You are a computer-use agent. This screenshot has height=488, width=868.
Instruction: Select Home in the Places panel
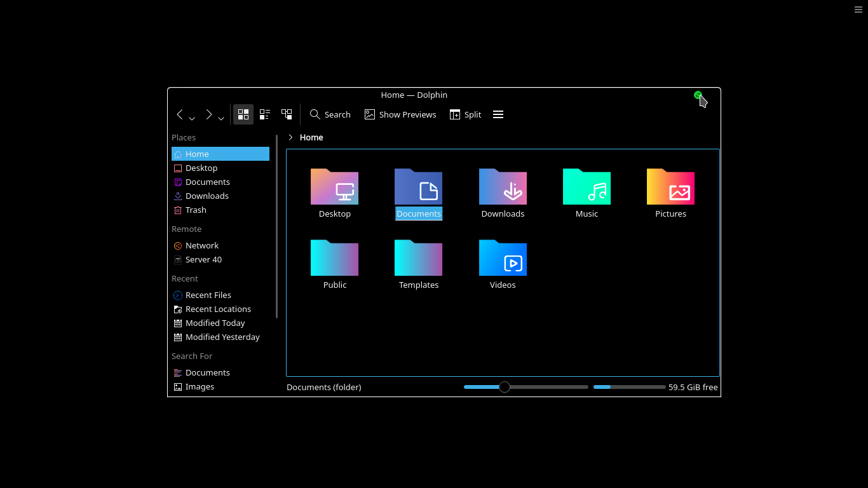[220, 154]
